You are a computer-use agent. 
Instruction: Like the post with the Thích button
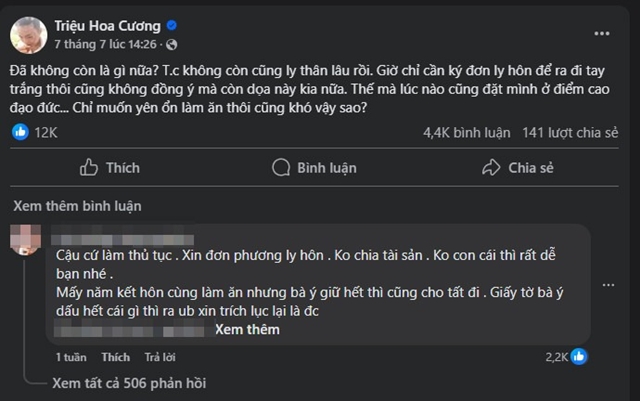pos(110,168)
